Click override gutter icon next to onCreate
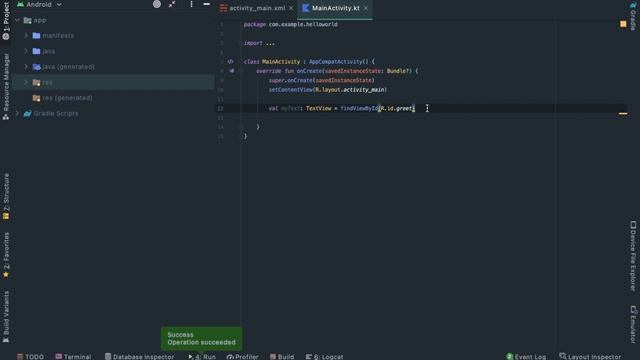 tap(231, 71)
